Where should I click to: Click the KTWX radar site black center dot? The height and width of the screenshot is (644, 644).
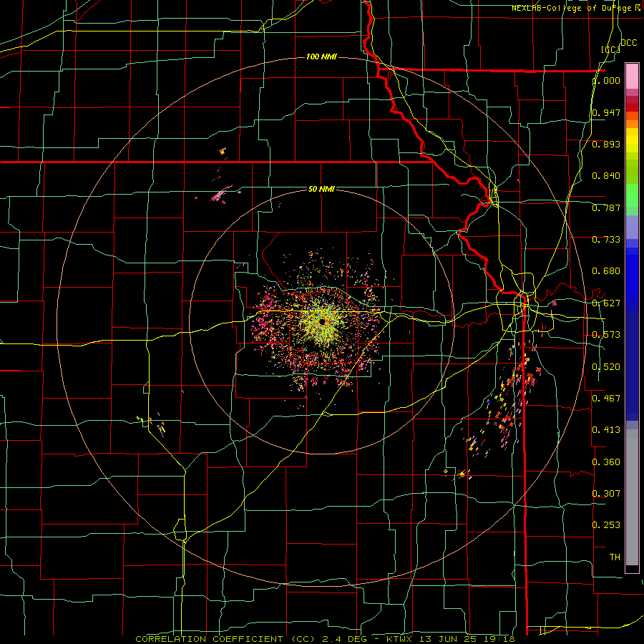[322, 321]
